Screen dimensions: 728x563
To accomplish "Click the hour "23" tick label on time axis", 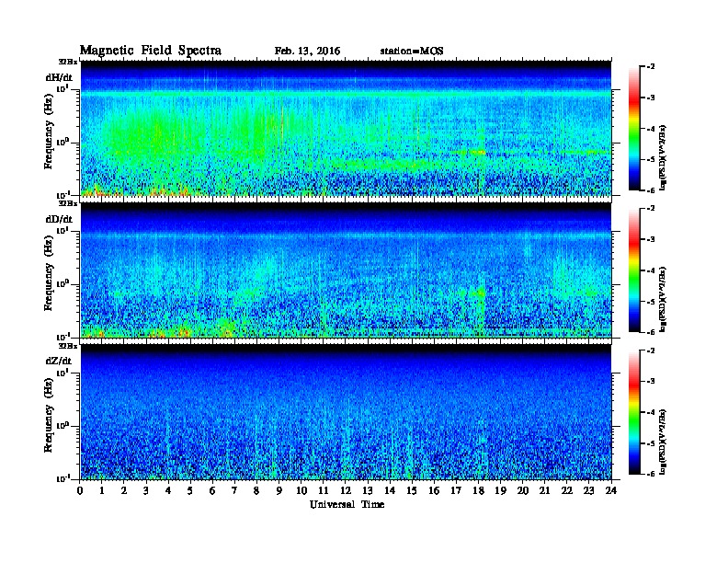I will pos(589,491).
